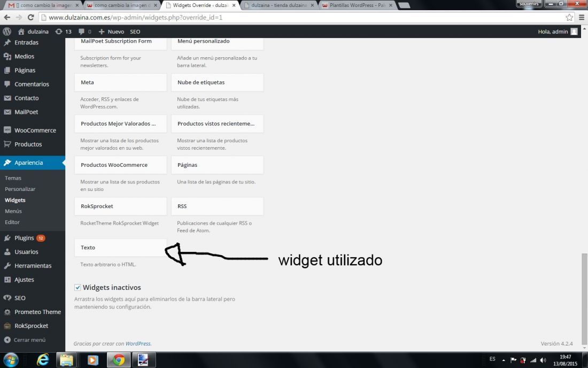Click the Contacto envelope icon

click(x=7, y=98)
